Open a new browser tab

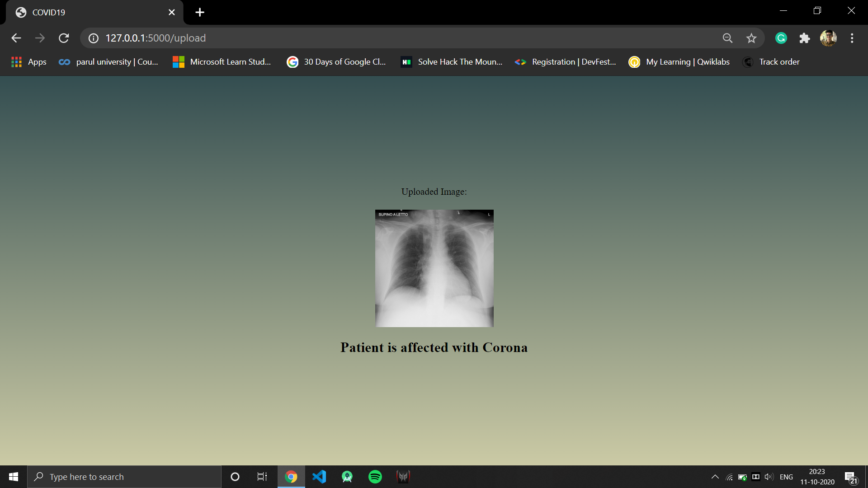click(200, 12)
